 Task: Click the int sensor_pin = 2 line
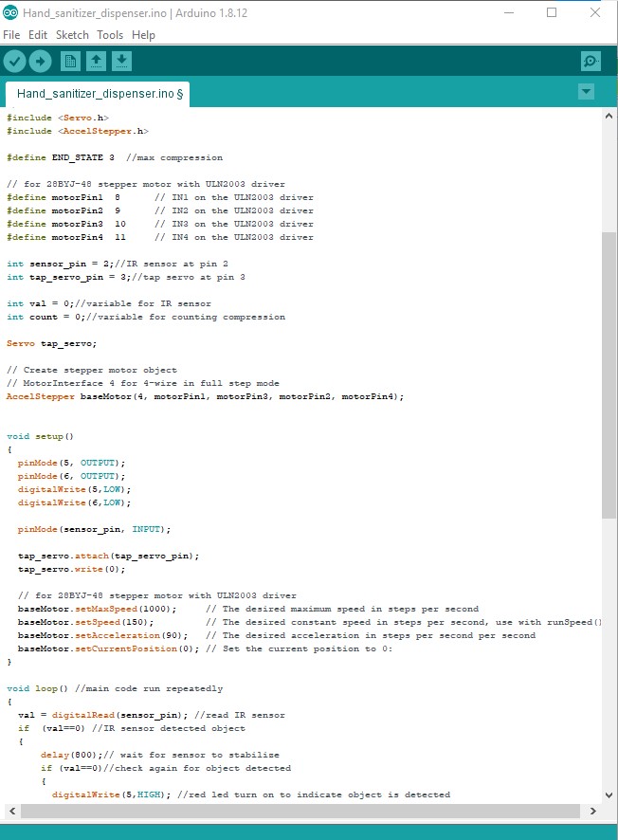click(x=118, y=264)
